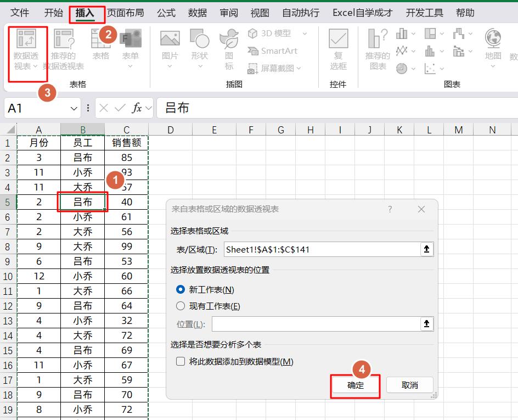This screenshot has height=420, width=518.
Task: Insert pie chart icon
Action: [x=402, y=69]
